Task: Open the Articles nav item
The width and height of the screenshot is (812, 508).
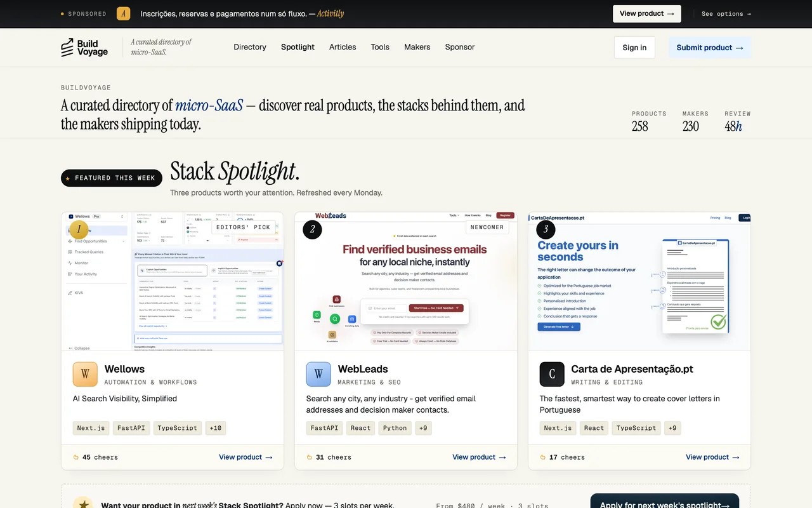Action: tap(343, 47)
